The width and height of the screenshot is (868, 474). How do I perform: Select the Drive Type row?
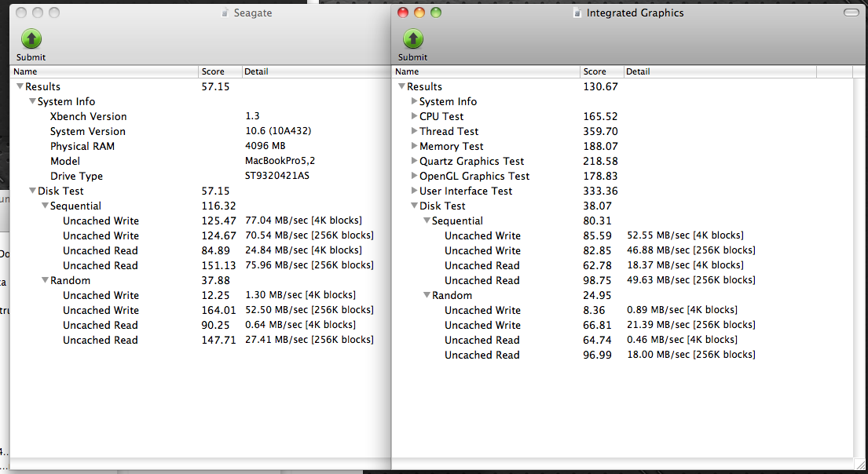coord(200,176)
